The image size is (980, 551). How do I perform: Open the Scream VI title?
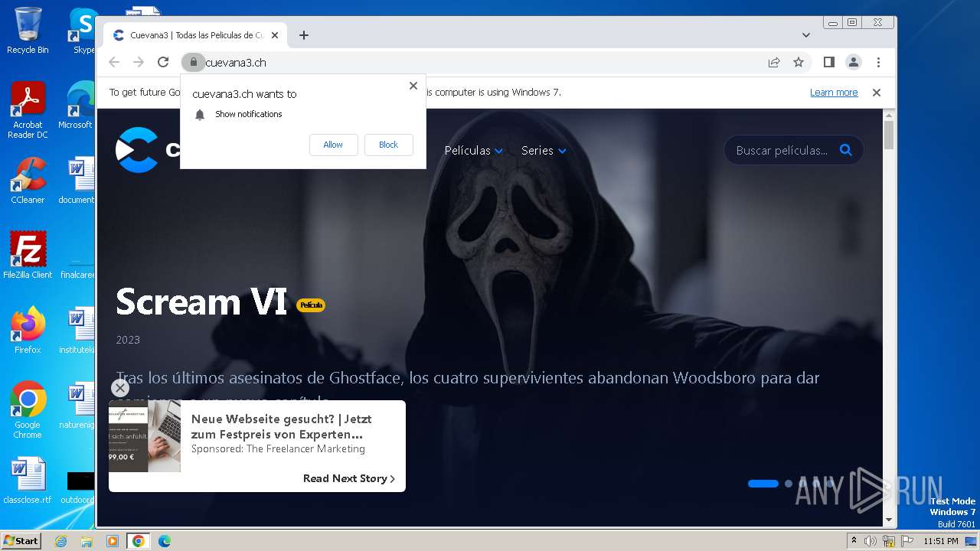(x=201, y=302)
